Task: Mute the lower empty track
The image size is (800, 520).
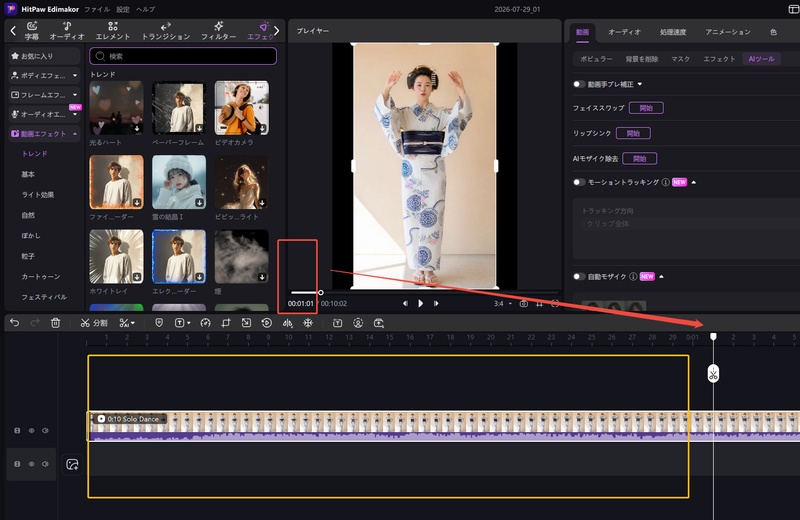Action: [x=45, y=464]
